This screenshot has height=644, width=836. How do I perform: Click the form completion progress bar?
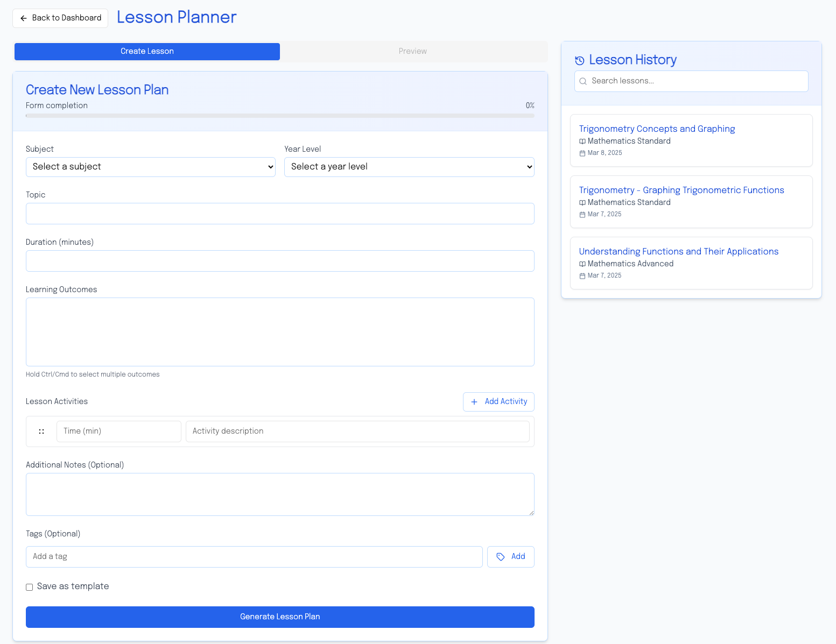(x=280, y=115)
